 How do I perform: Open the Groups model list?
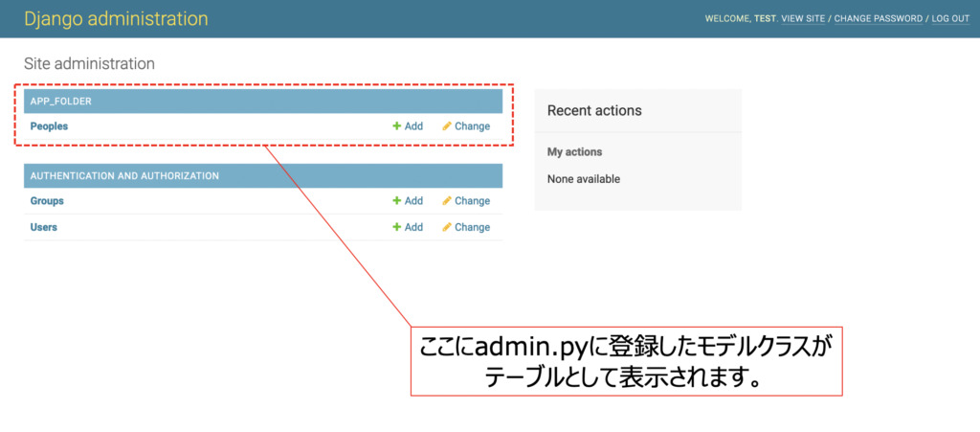47,201
